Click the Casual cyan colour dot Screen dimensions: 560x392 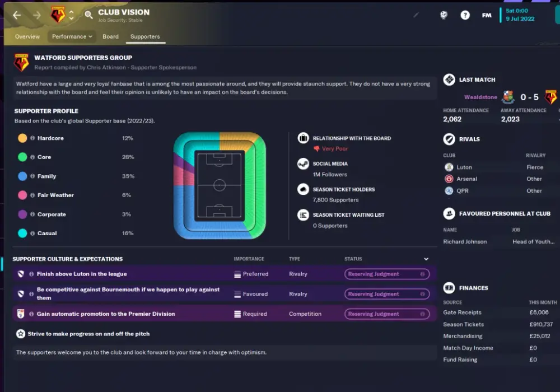tap(22, 233)
